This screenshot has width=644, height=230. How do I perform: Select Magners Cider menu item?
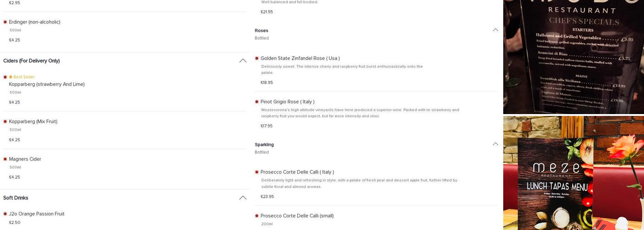25,159
